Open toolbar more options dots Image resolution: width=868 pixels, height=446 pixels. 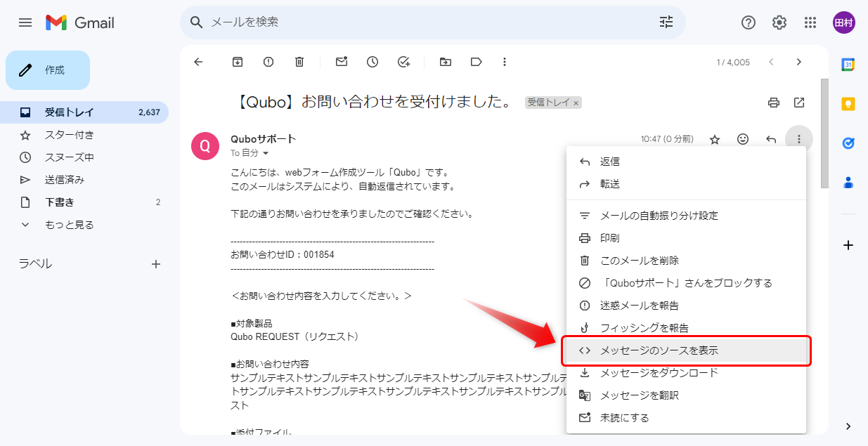pos(505,62)
